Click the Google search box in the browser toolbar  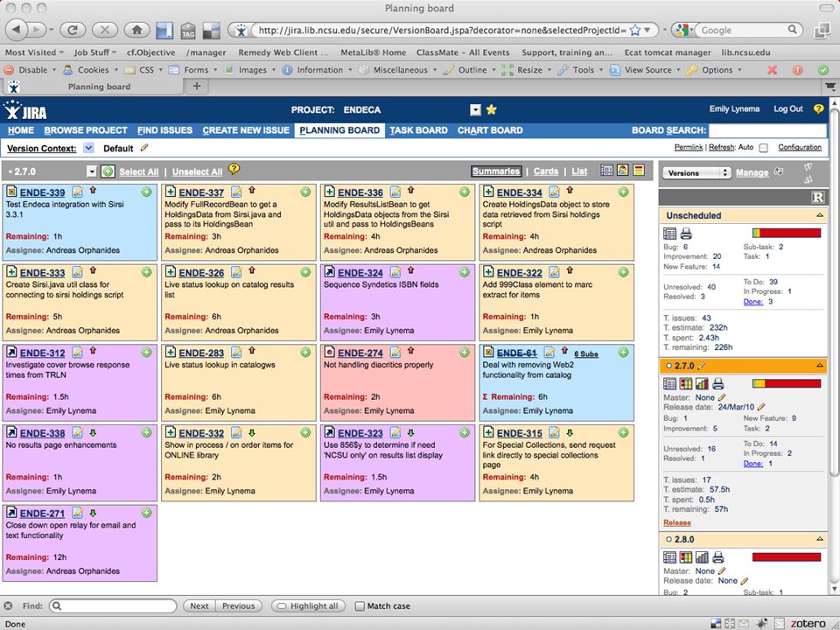coord(745,30)
